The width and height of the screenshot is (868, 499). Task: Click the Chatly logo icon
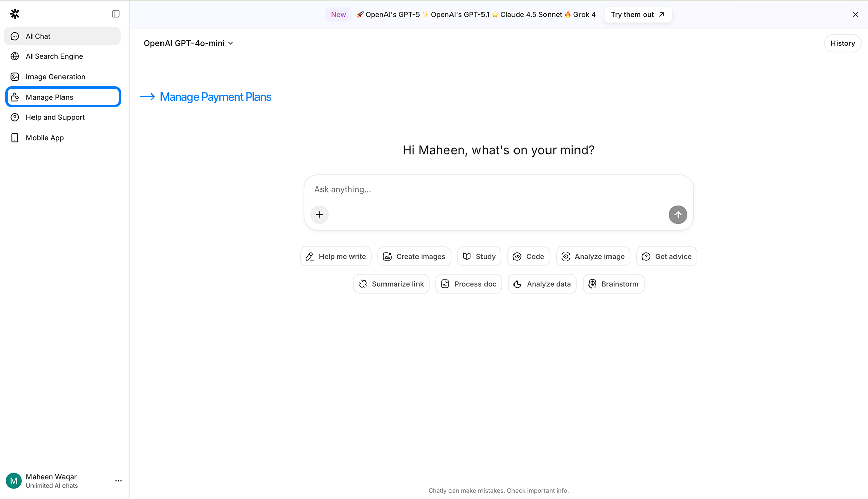15,14
